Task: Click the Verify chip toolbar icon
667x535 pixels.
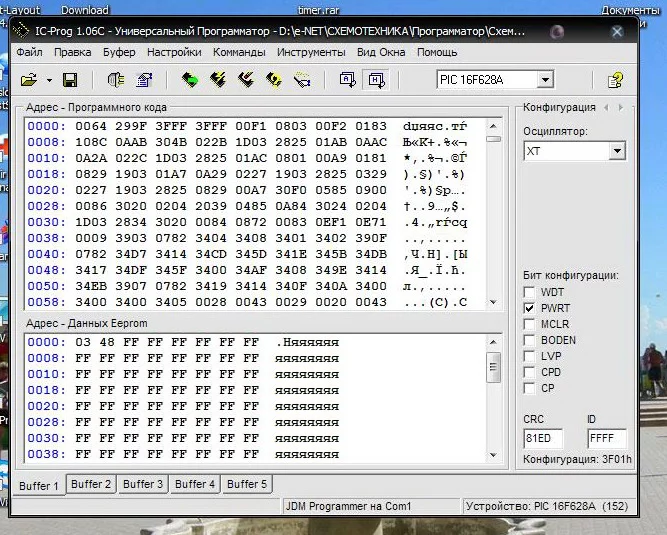Action: click(x=273, y=80)
